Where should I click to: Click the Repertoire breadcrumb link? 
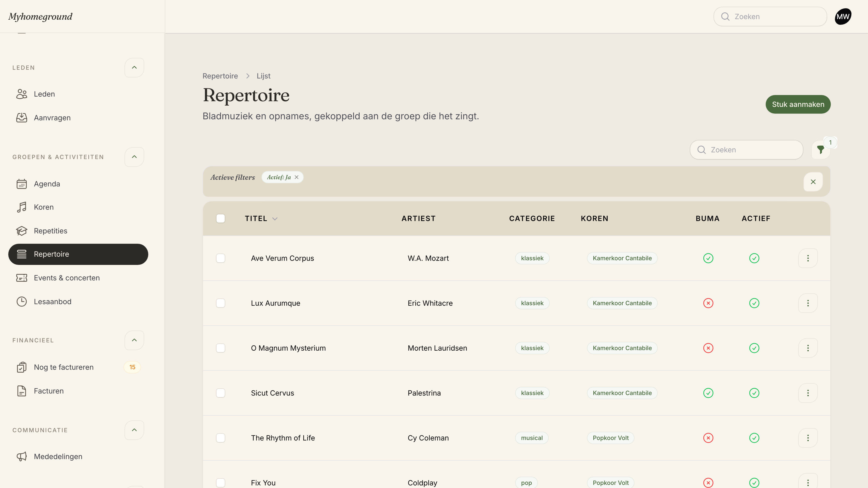pos(220,76)
